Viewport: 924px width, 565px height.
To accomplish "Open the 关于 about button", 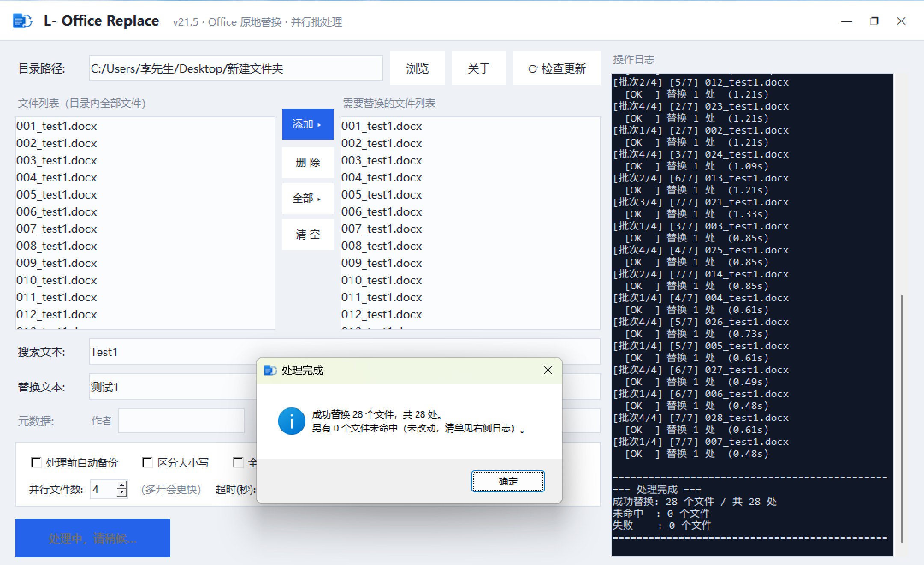I will [479, 68].
